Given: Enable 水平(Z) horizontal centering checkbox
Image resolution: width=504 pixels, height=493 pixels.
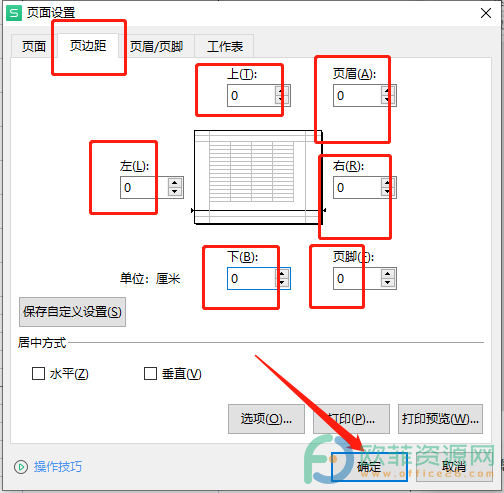Looking at the screenshot, I should click(38, 374).
